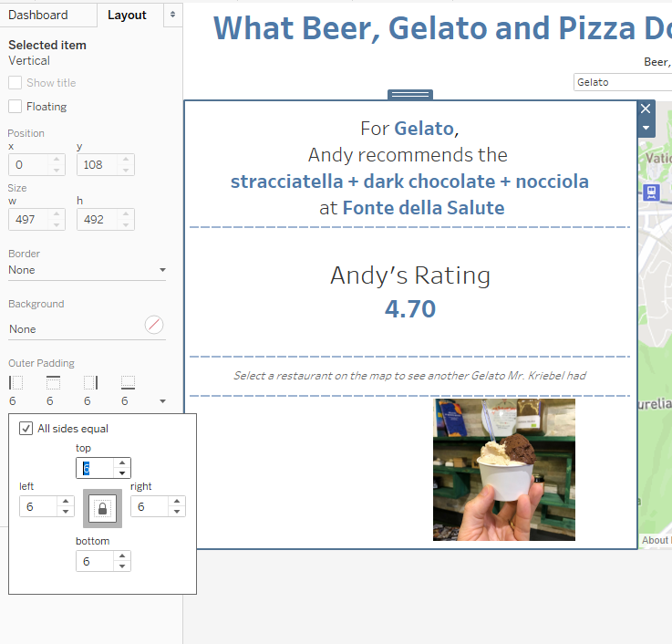Click the top padding value field
Viewport: 672px width, 644px height.
(x=94, y=468)
